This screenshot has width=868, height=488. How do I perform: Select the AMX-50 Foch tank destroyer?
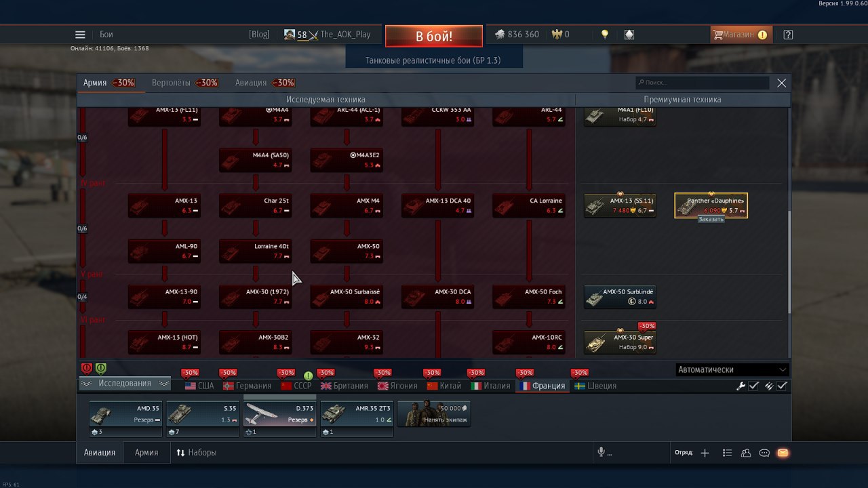(529, 297)
